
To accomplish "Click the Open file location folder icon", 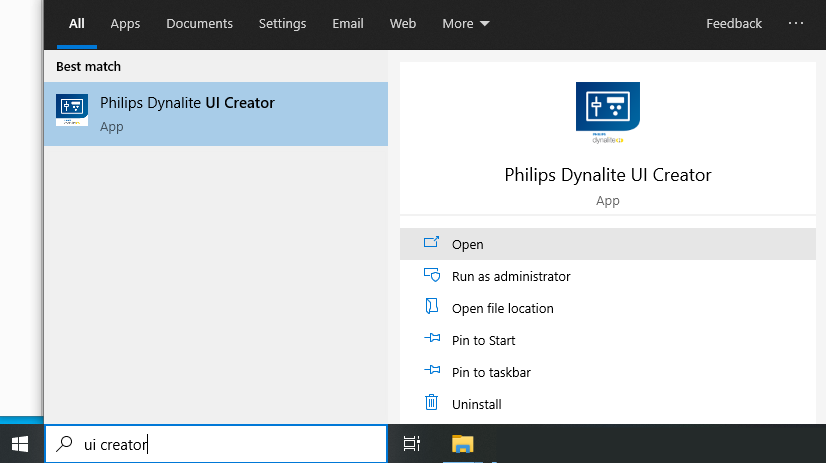I will (431, 306).
